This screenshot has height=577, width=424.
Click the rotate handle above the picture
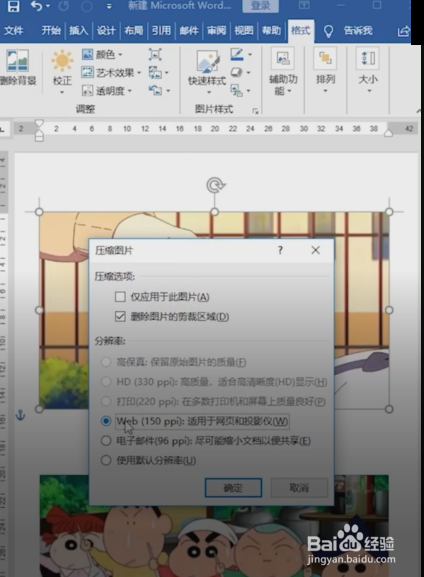point(215,185)
